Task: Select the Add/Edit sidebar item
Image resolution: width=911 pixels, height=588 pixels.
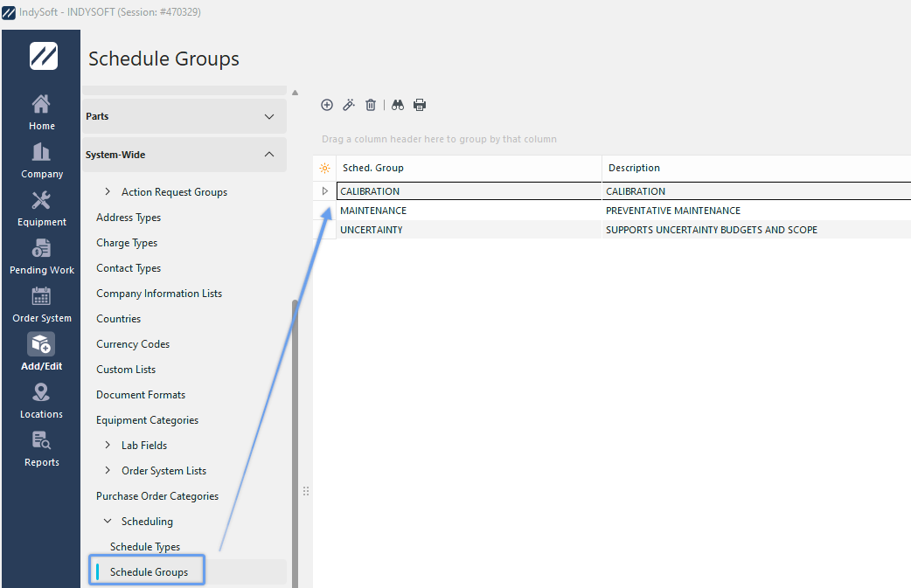Action: tap(41, 352)
